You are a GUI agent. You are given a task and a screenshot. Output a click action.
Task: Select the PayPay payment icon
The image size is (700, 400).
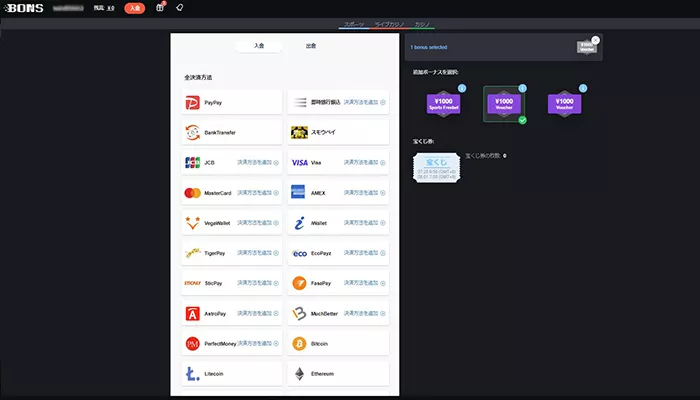click(192, 103)
